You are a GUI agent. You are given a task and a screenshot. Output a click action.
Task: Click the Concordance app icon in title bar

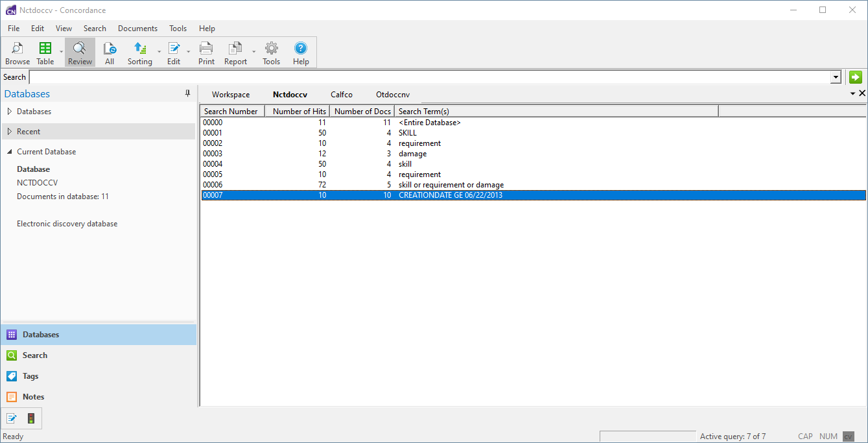[11, 10]
